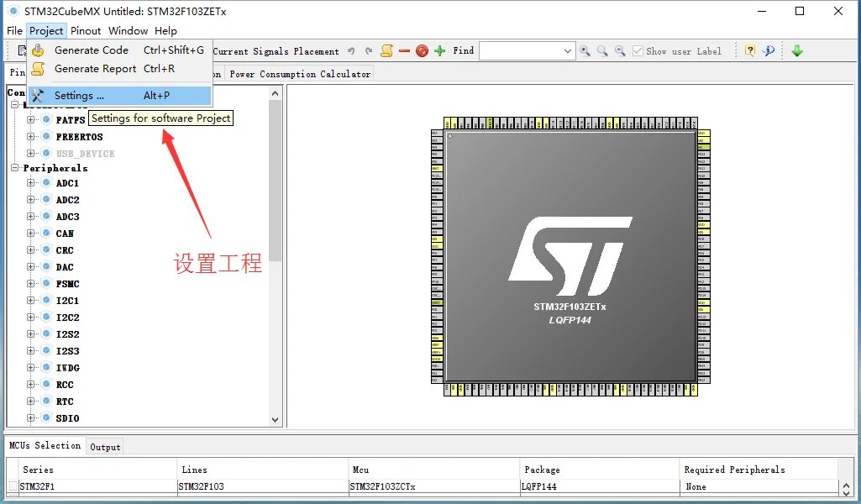Expand the ADC1 peripheral node
This screenshot has height=504, width=861.
coord(31,183)
